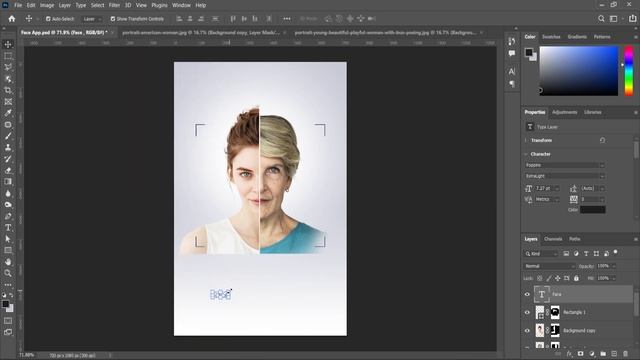Click the hue spectrum slider

(x=629, y=71)
